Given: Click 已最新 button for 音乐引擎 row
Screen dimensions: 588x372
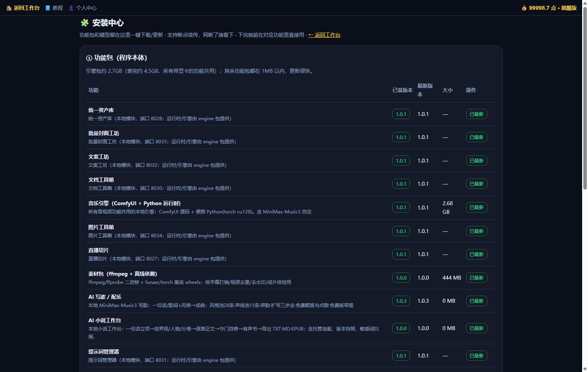Looking at the screenshot, I should [477, 207].
